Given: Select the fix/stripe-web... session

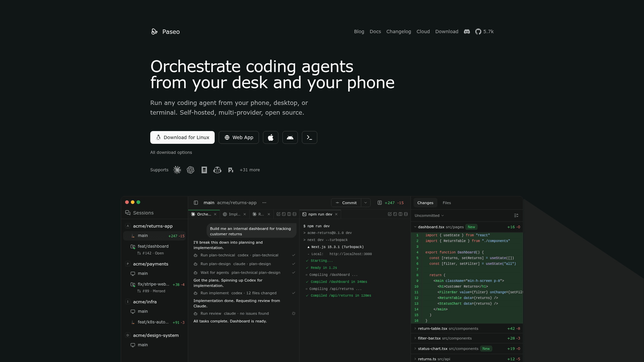Looking at the screenshot, I should pos(155,287).
